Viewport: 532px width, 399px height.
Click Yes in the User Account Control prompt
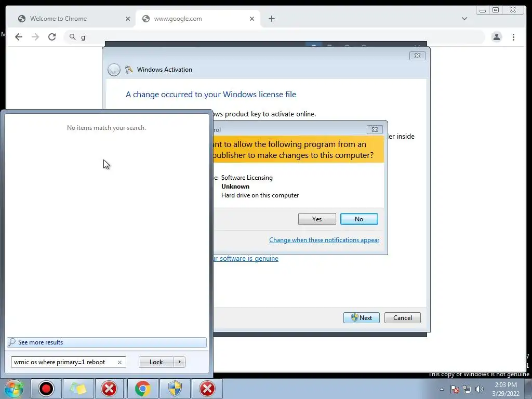pyautogui.click(x=317, y=219)
